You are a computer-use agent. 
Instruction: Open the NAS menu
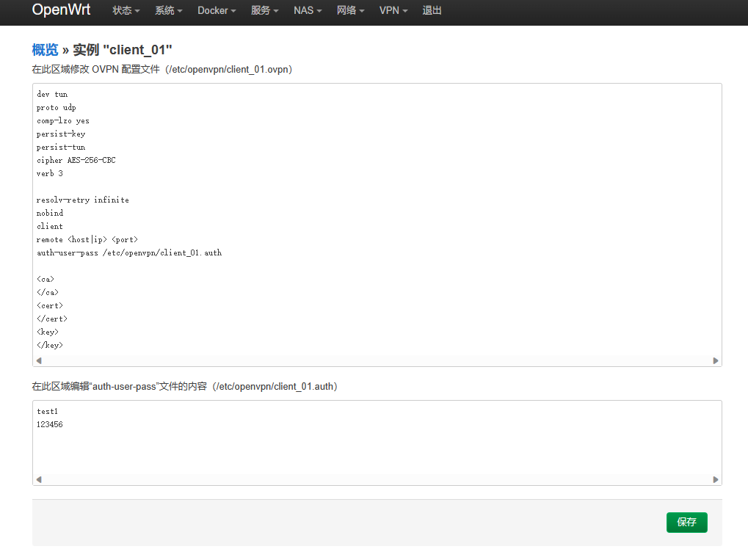coord(308,11)
